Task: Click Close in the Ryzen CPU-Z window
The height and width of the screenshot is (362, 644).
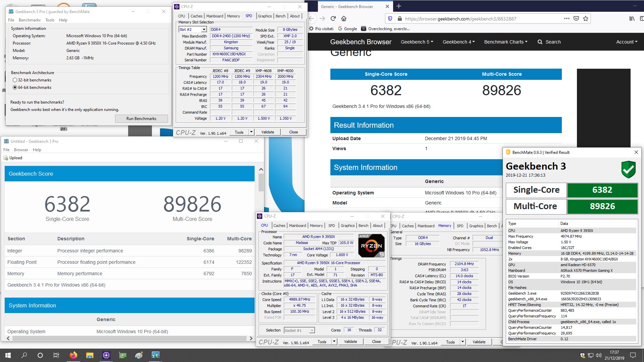Action: tap(376, 342)
